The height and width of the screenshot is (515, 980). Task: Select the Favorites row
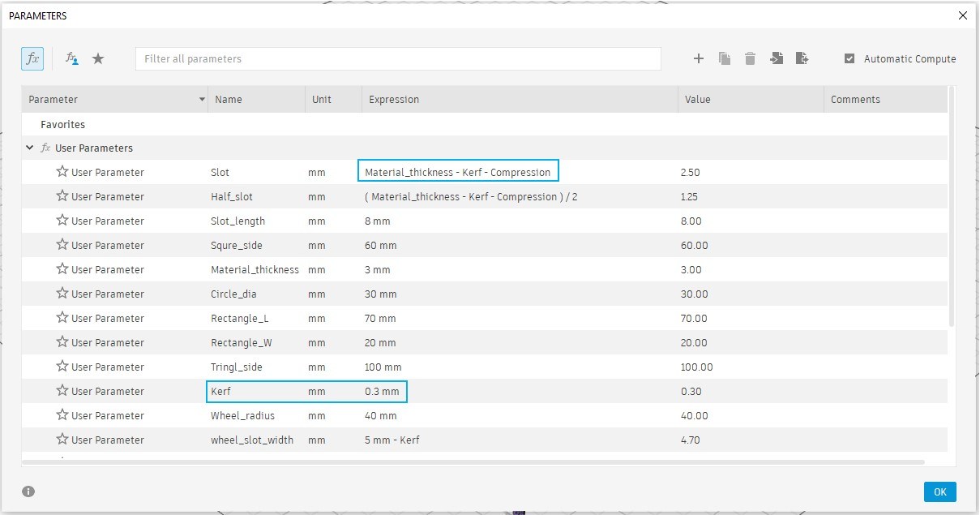(x=484, y=124)
